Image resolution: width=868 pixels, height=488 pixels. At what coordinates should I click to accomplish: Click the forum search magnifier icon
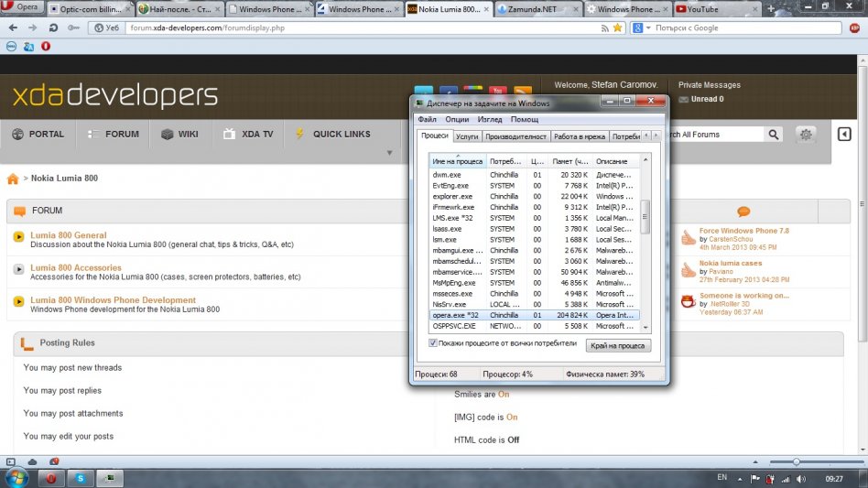click(x=774, y=135)
